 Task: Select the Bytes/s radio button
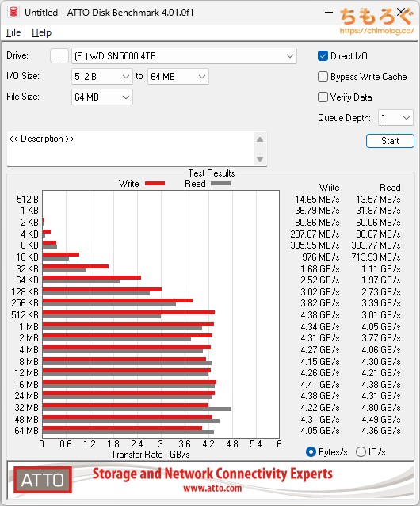click(x=311, y=452)
